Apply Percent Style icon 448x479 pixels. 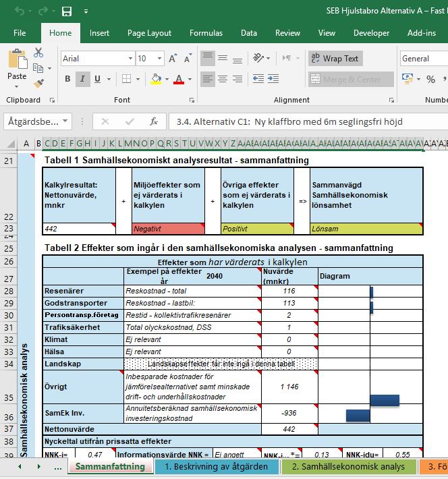click(431, 80)
